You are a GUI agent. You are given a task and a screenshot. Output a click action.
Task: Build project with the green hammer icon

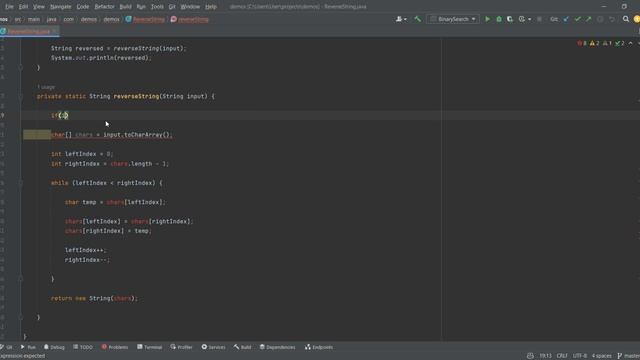(418, 19)
